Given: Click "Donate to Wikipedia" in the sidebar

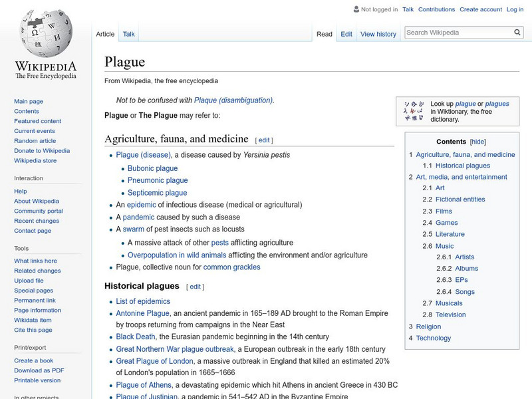Looking at the screenshot, I should (x=42, y=150).
